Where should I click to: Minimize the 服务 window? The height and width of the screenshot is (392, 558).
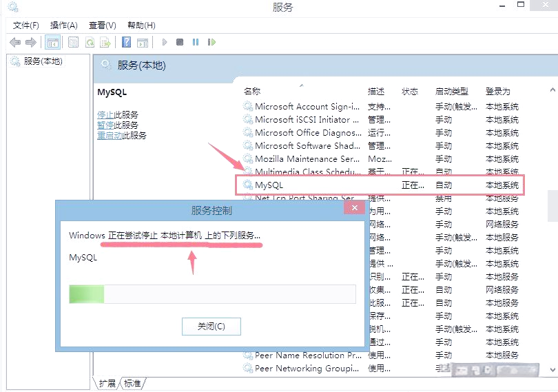(502, 6)
